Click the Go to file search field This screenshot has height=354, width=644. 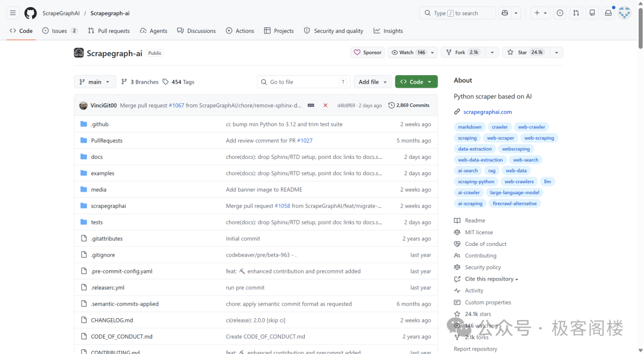click(304, 82)
